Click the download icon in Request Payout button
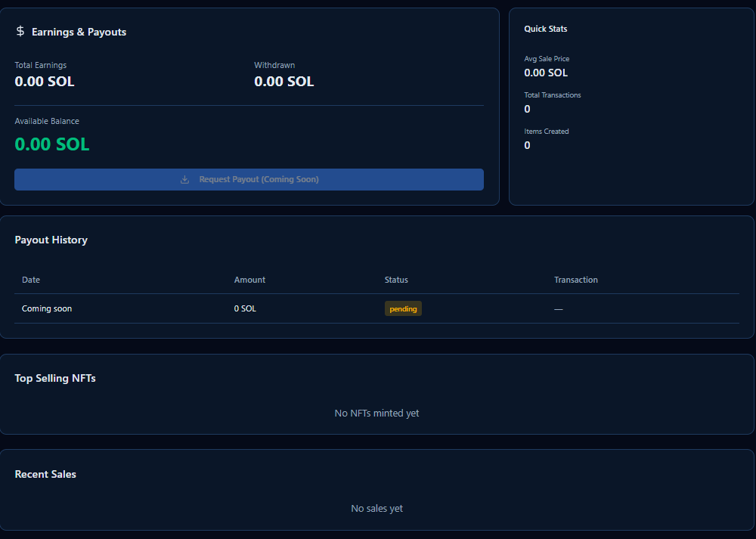Screen dimensions: 756x539 click(184, 179)
